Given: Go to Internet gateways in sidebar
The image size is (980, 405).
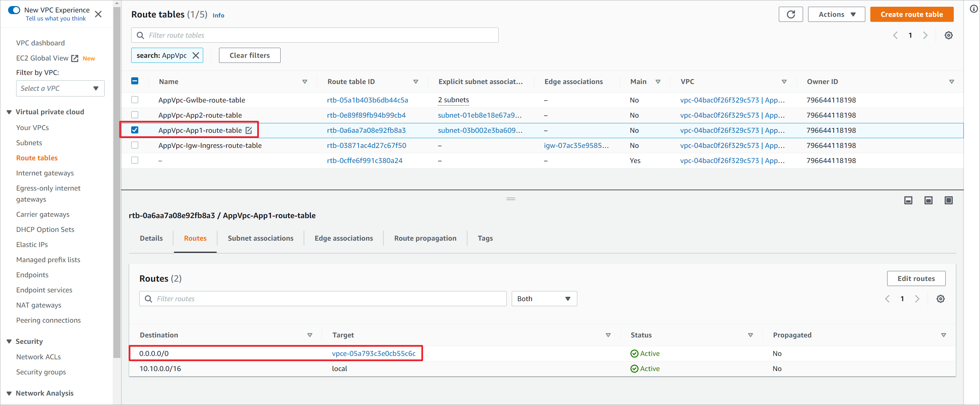Looking at the screenshot, I should click(45, 173).
